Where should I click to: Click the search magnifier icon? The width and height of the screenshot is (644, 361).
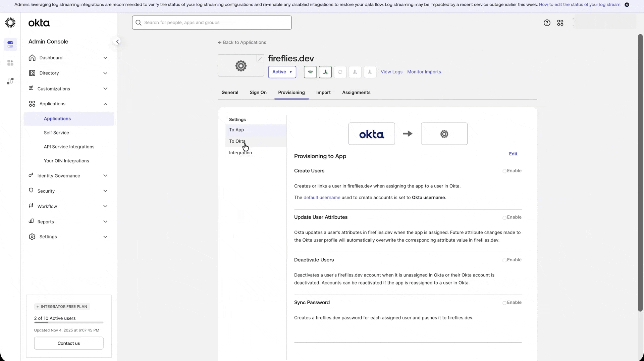point(138,22)
